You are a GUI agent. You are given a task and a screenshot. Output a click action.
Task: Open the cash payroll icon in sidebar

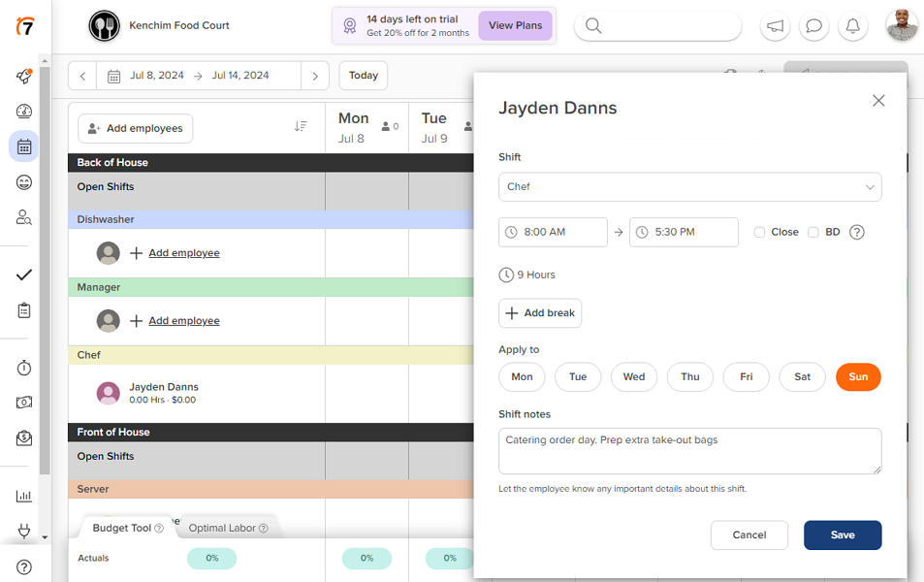pyautogui.click(x=24, y=403)
